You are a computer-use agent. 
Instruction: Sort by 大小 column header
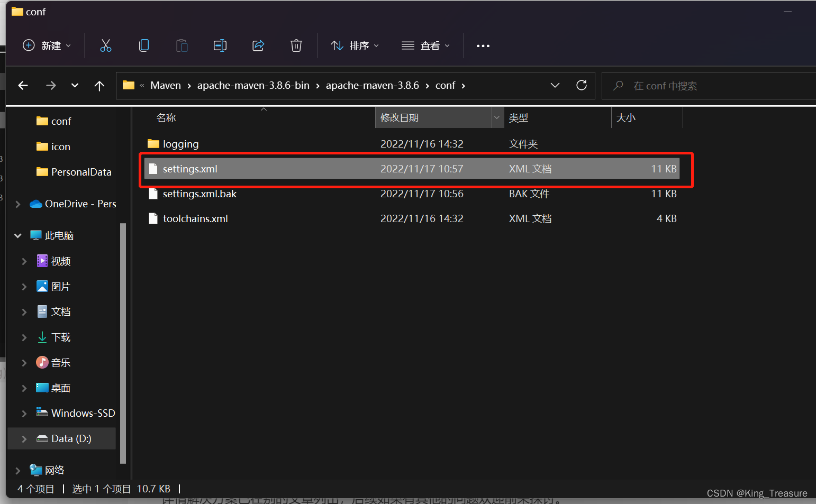pos(625,117)
